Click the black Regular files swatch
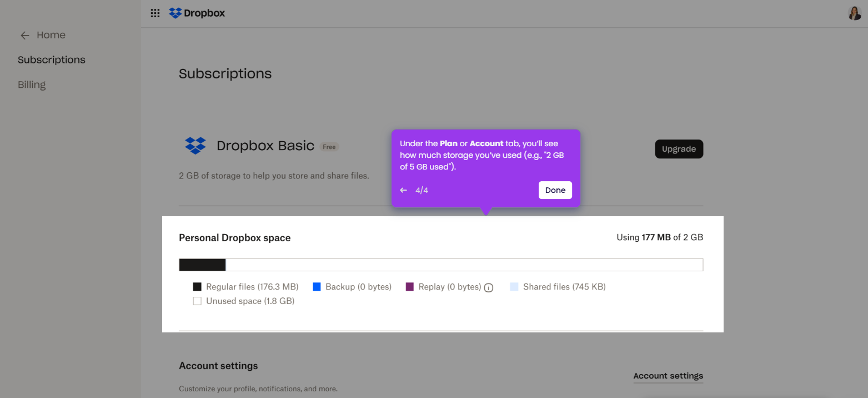This screenshot has width=868, height=398. [197, 287]
